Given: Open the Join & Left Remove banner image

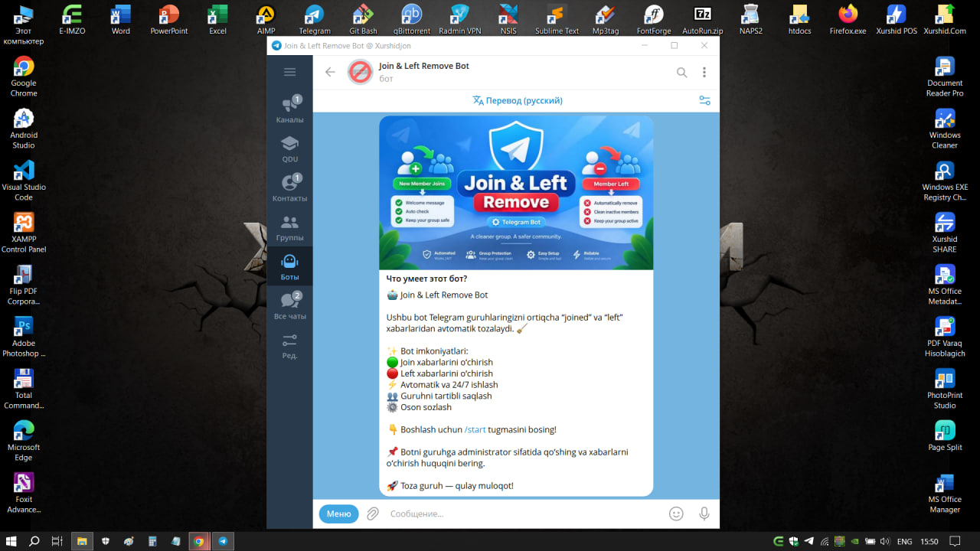Looking at the screenshot, I should pos(516,193).
